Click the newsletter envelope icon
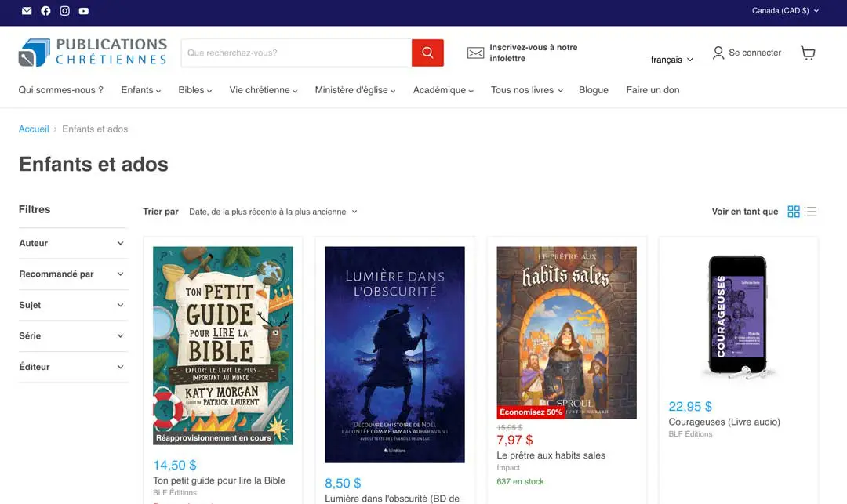The height and width of the screenshot is (504, 847). [x=475, y=53]
